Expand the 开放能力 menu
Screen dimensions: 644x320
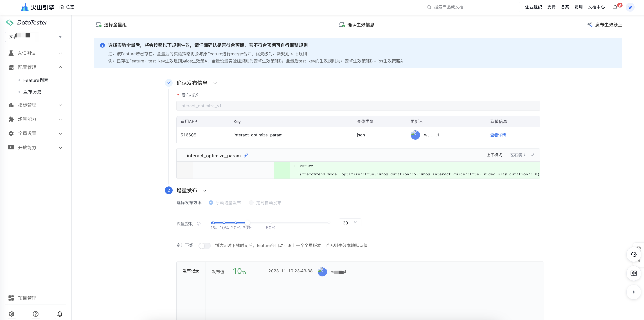tap(60, 148)
